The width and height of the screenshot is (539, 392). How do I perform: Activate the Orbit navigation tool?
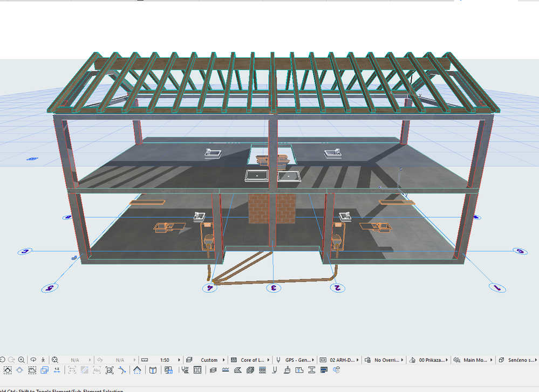pos(33,359)
